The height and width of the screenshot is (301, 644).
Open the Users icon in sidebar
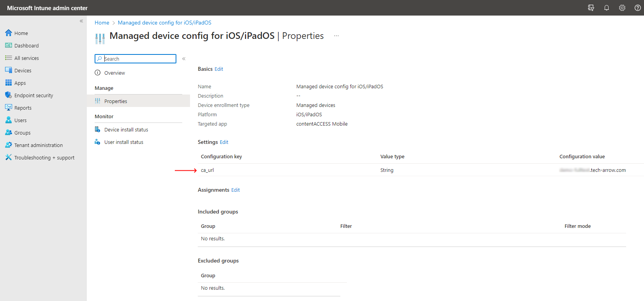point(9,120)
